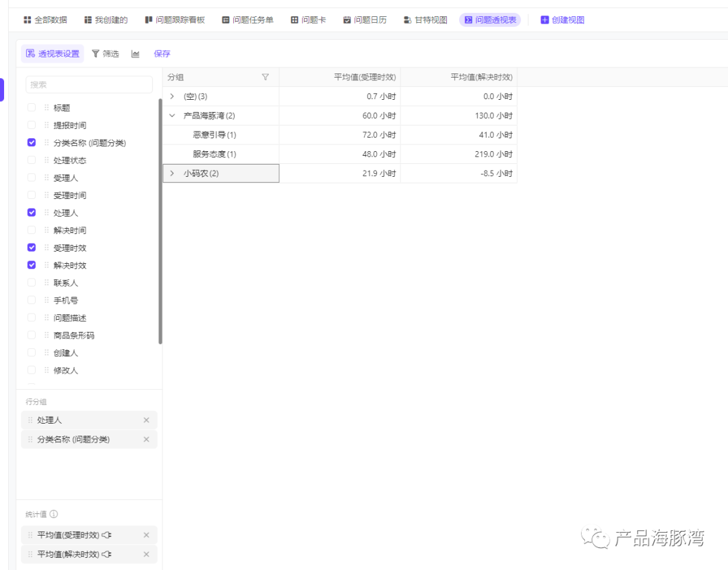728x570 pixels.
Task: Uncheck the 受理时效 checkbox
Action: click(32, 248)
